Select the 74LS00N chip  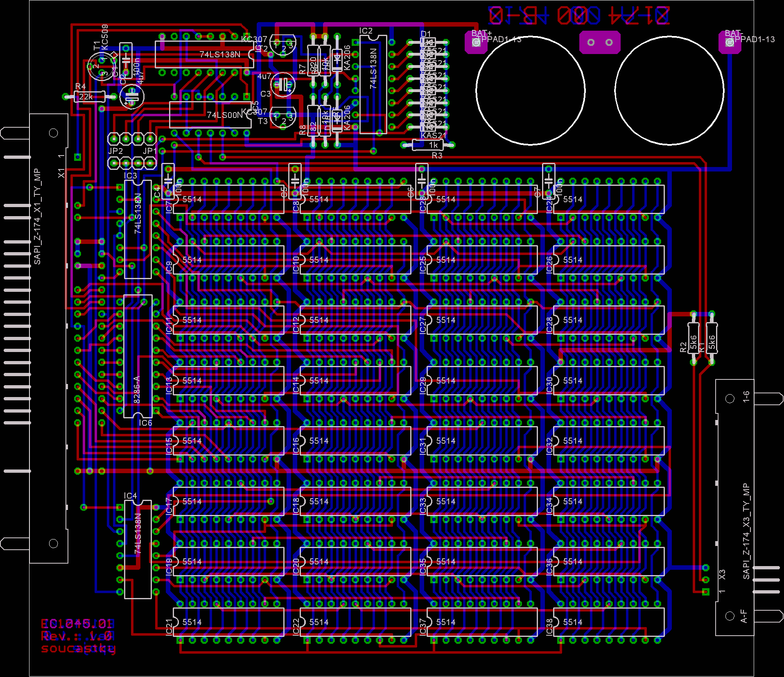tap(210, 115)
